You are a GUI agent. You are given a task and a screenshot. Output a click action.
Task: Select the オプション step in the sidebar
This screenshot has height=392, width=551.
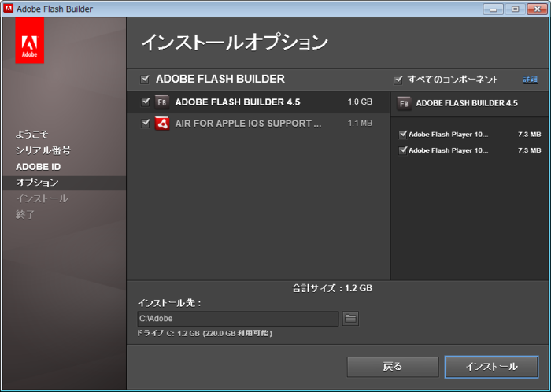click(65, 183)
